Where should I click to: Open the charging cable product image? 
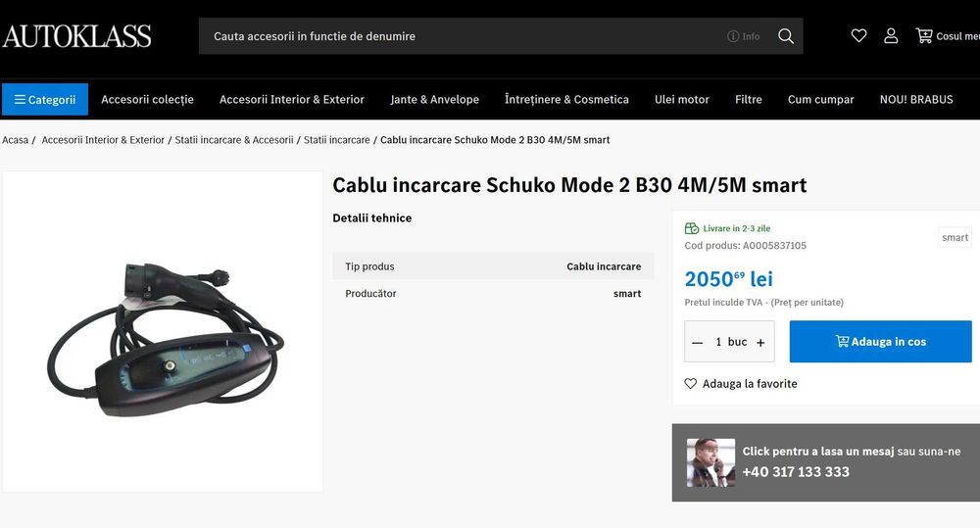point(163,332)
